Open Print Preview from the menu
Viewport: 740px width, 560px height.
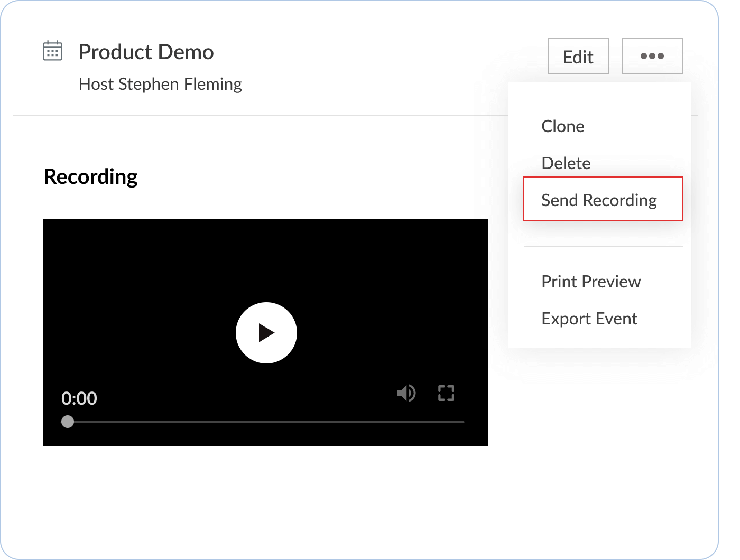point(590,282)
